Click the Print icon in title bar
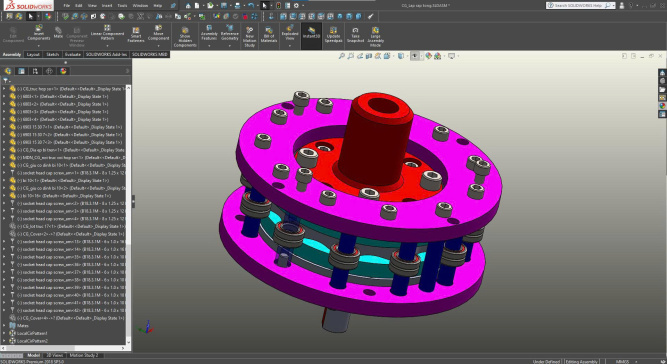The height and width of the screenshot is (364, 667). tap(237, 6)
